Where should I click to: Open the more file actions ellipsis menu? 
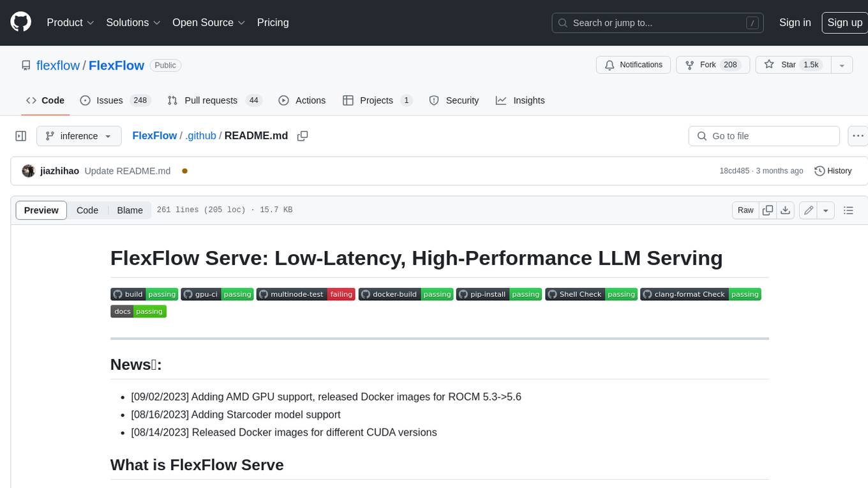(858, 136)
